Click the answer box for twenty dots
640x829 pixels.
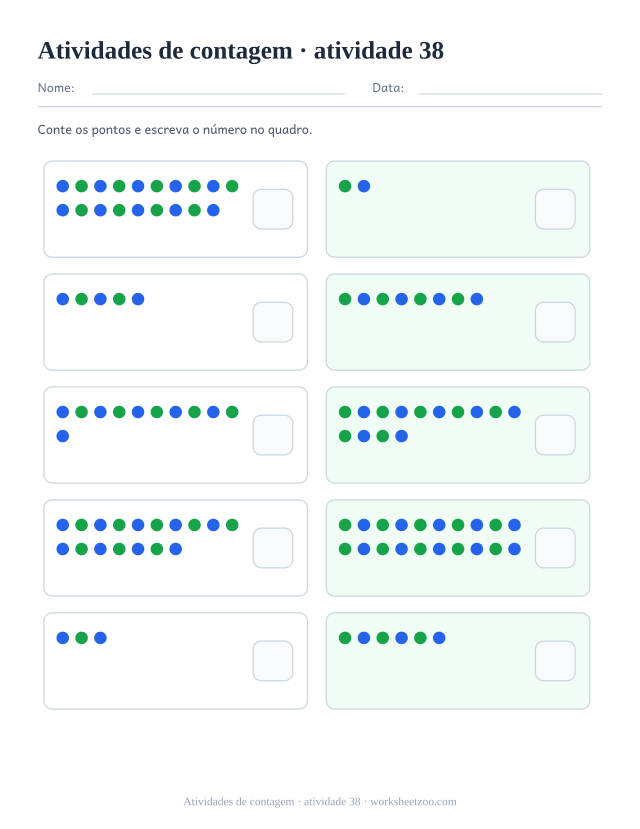coord(555,548)
